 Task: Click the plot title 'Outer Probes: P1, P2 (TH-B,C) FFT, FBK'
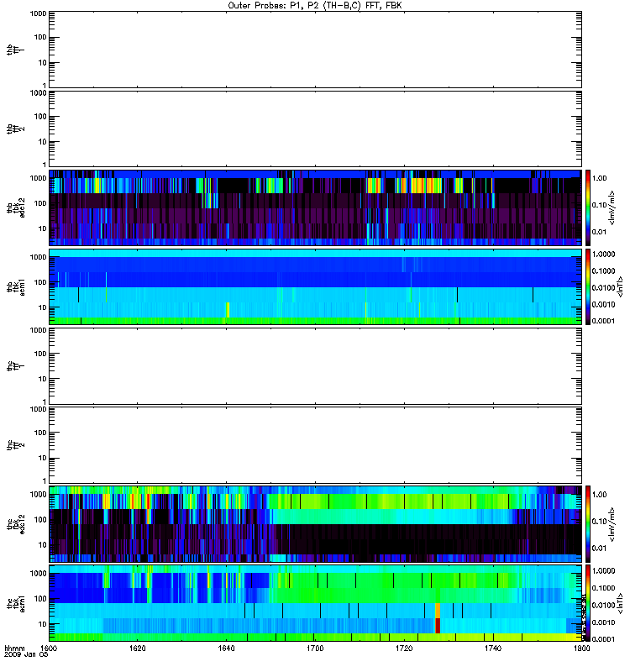click(x=315, y=6)
